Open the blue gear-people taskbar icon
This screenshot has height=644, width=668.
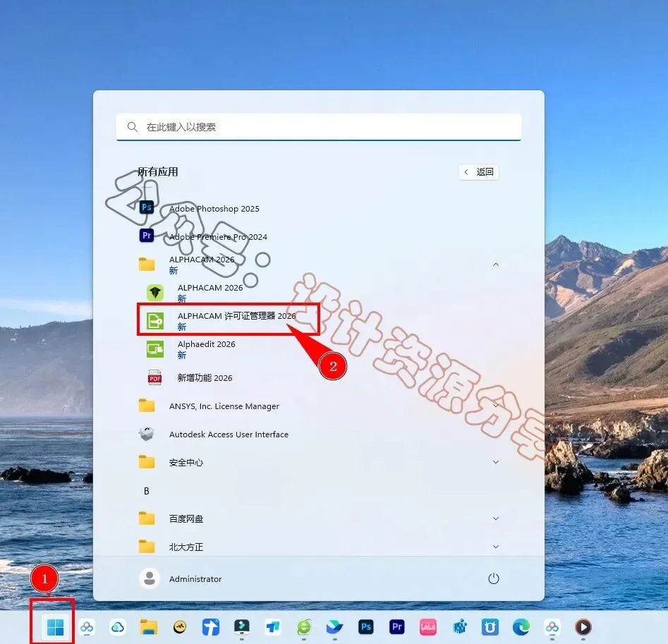459,627
